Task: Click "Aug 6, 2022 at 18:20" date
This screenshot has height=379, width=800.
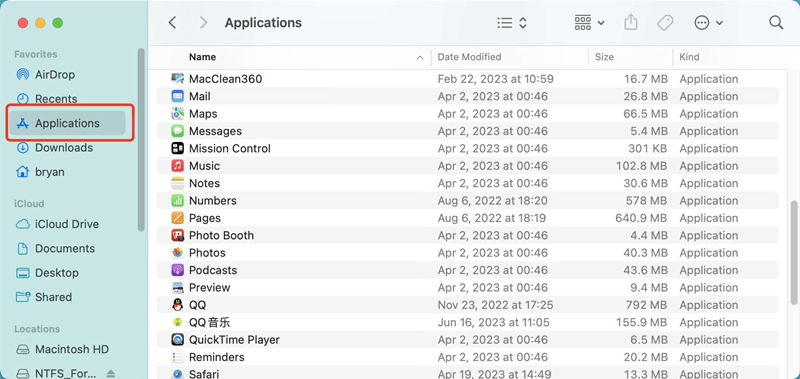Action: pyautogui.click(x=492, y=200)
